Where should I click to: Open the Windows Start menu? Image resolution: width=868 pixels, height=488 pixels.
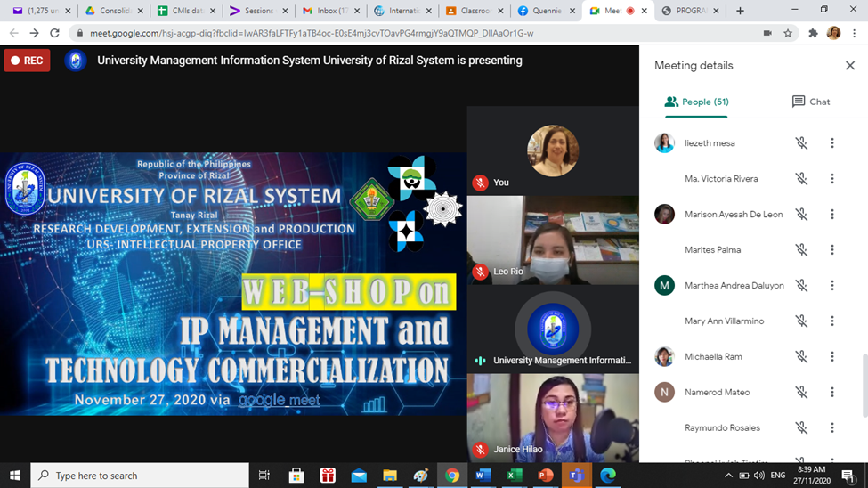[15, 476]
